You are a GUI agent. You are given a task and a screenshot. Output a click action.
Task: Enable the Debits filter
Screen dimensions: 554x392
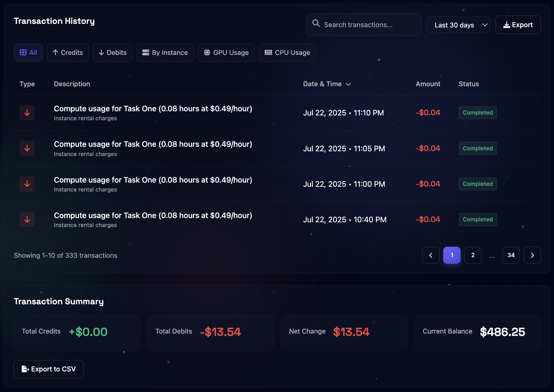pos(113,53)
